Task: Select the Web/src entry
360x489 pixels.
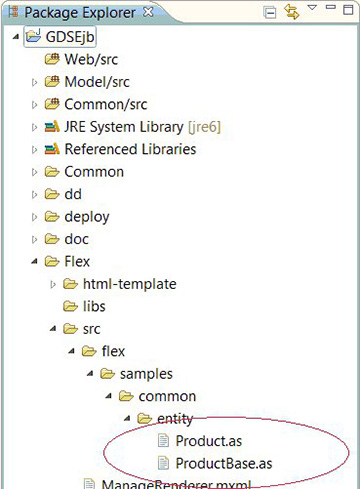Action: 91,59
